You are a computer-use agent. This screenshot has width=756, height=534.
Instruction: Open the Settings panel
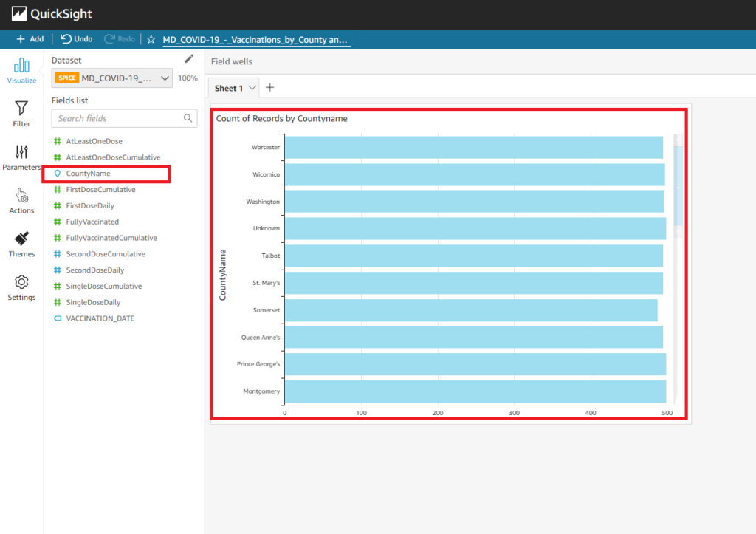[x=21, y=288]
